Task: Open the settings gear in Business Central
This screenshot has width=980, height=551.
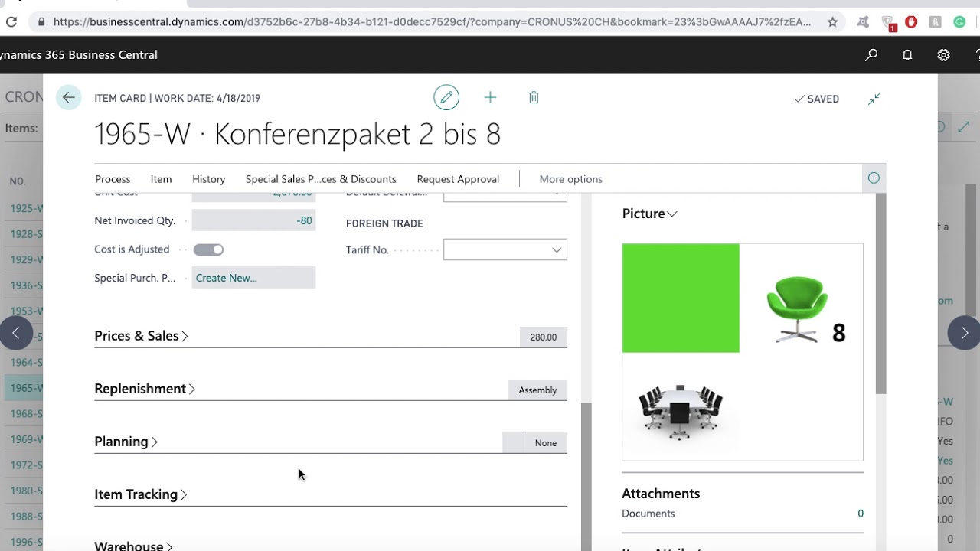Action: click(x=943, y=55)
